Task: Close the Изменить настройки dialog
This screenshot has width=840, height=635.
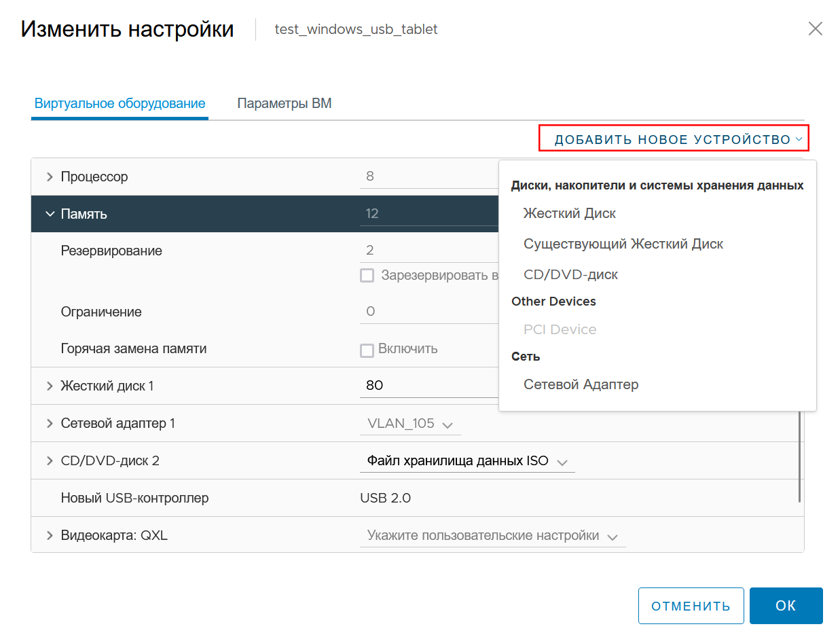Action: (815, 29)
